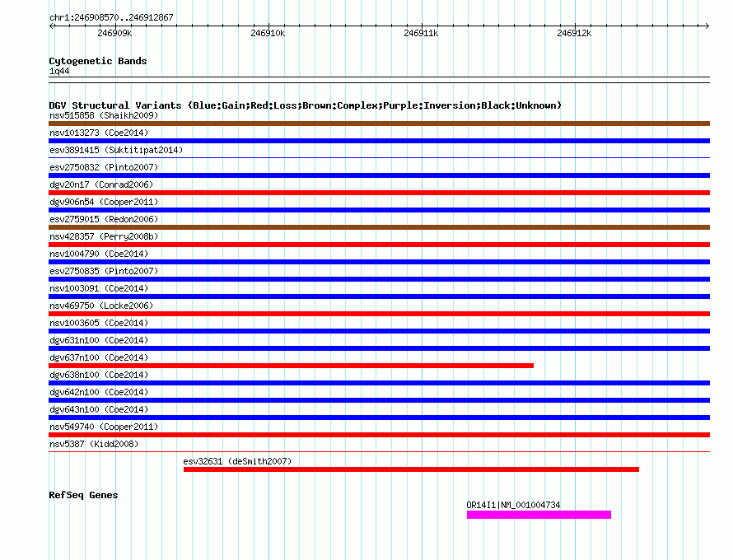This screenshot has width=733, height=560.
Task: Click the blue bar under dgv642n100
Action: (379, 400)
